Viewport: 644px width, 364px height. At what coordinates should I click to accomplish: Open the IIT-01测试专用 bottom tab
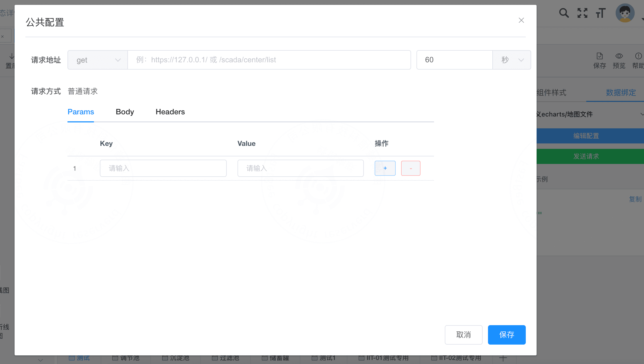point(384,358)
